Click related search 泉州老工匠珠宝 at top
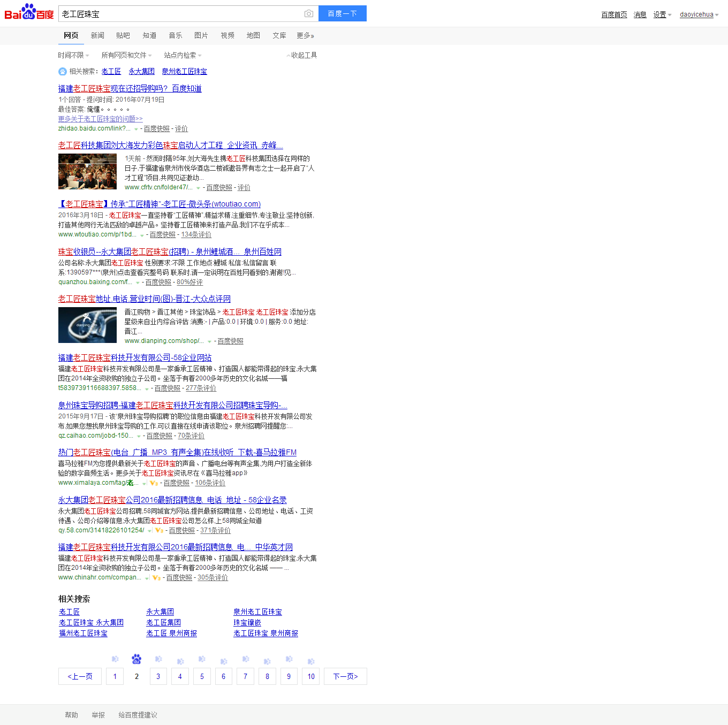This screenshot has height=725, width=728. 184,72
